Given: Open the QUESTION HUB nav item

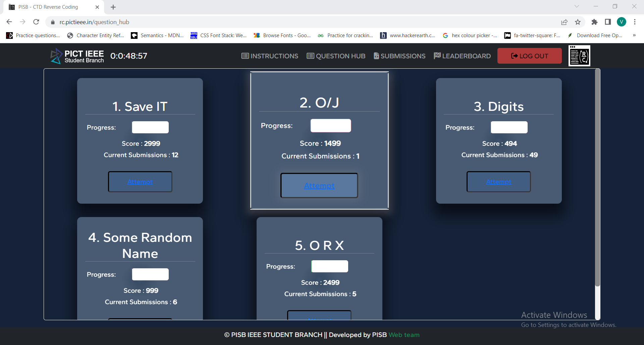Looking at the screenshot, I should point(336,56).
